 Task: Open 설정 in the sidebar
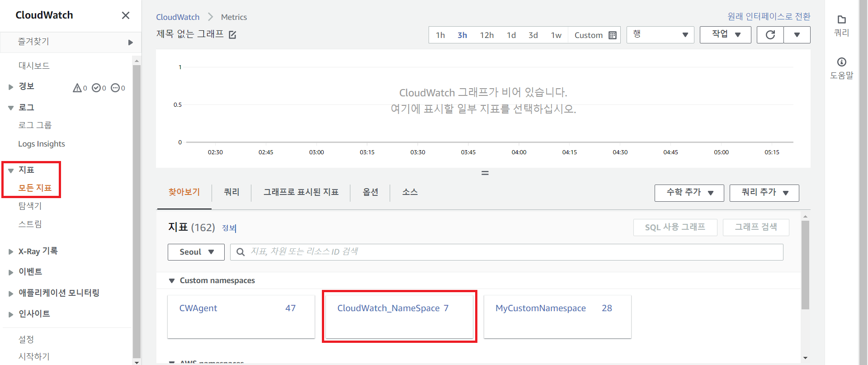click(x=26, y=339)
